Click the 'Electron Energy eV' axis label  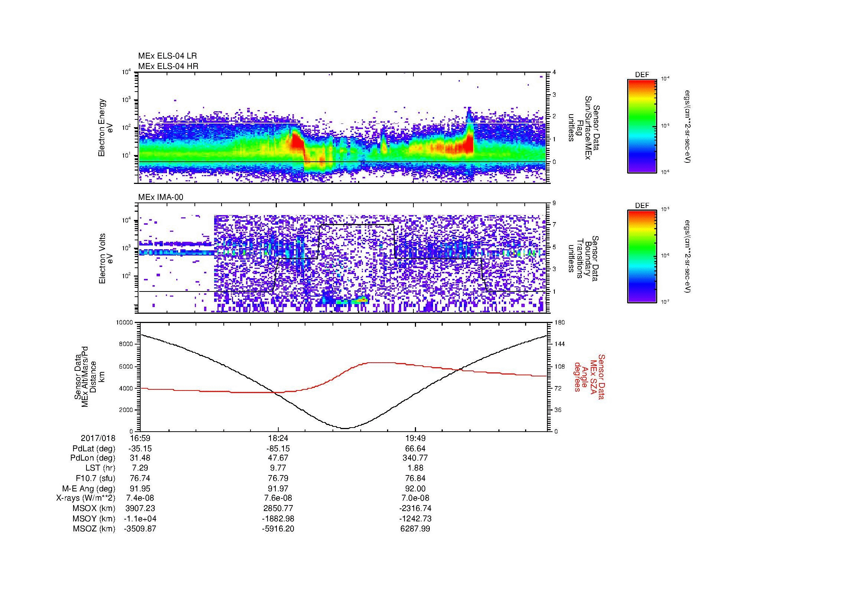tap(105, 128)
